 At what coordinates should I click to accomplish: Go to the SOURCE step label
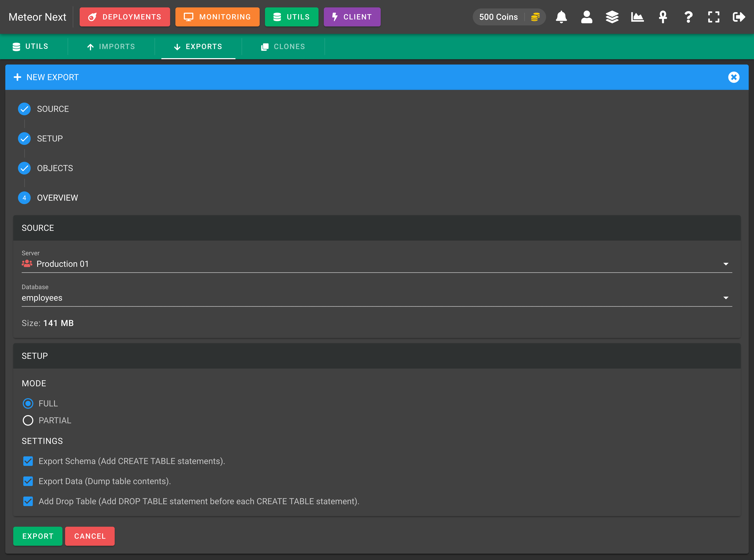(x=53, y=109)
